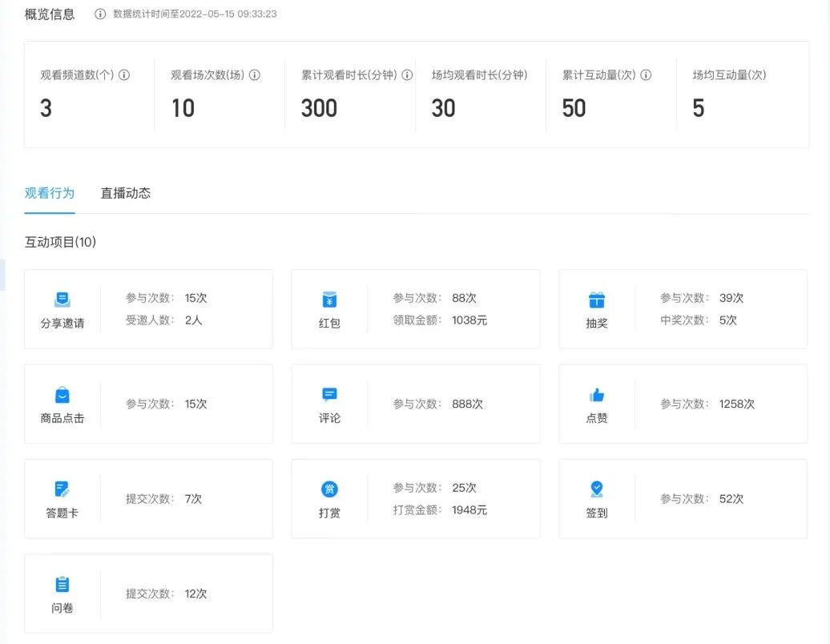Click the 红包 card showing 1038元
Viewport: 830px width, 644px height.
(x=416, y=309)
